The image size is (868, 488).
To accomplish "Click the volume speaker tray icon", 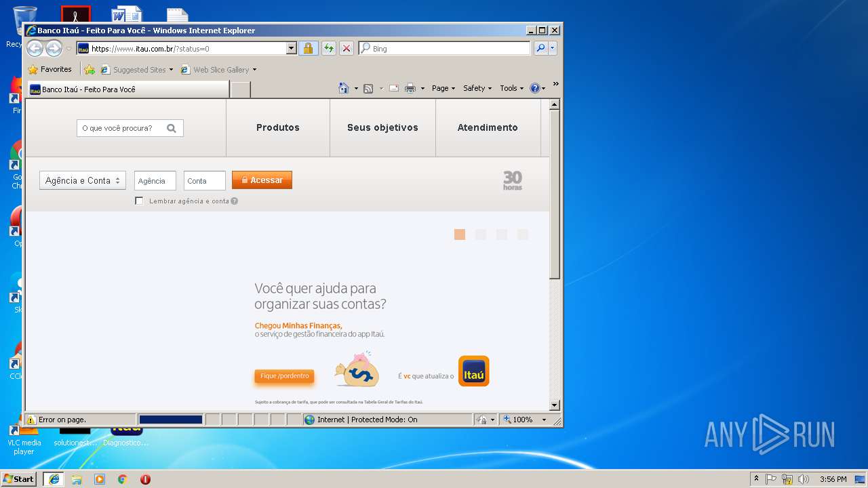I will click(804, 479).
